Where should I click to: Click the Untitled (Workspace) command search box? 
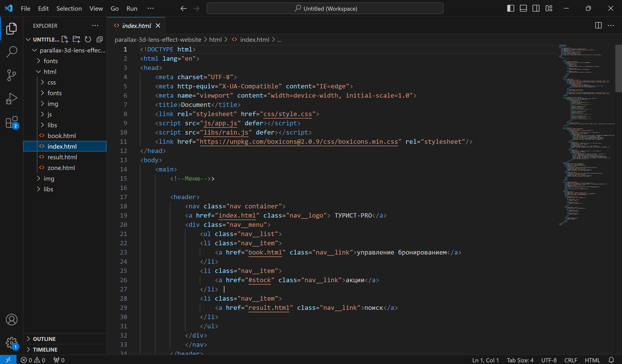[x=325, y=8]
